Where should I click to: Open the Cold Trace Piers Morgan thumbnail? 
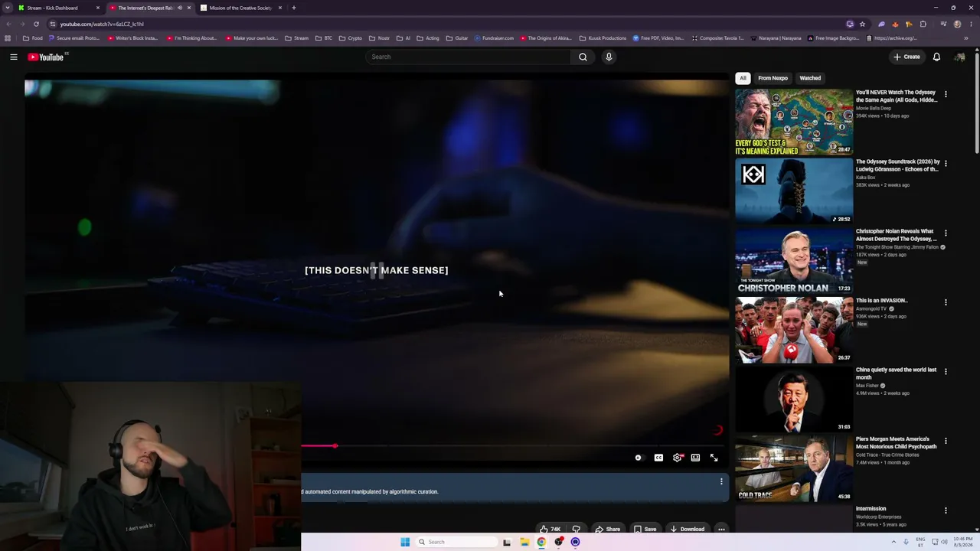click(794, 469)
